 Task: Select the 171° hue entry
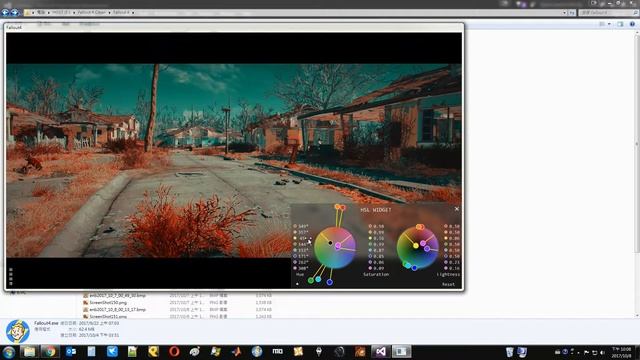pyautogui.click(x=301, y=256)
